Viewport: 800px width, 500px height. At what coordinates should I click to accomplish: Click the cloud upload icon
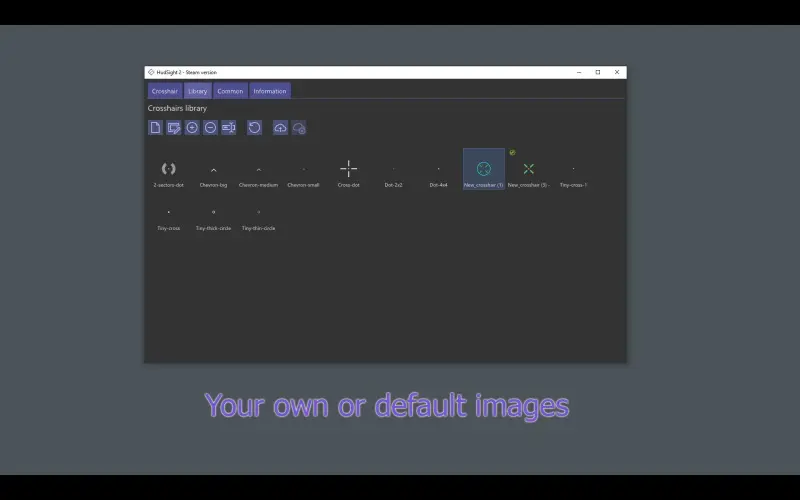(x=280, y=128)
